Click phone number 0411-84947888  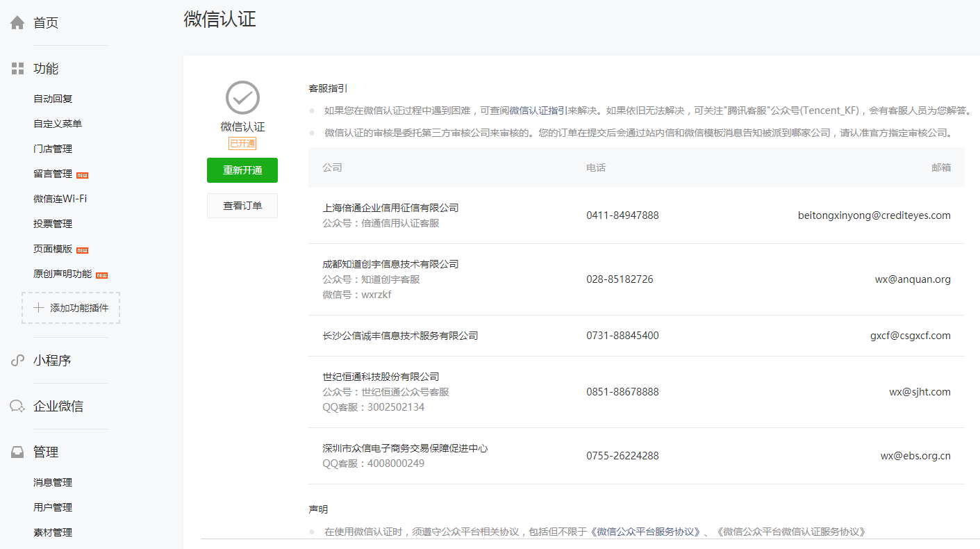point(622,215)
